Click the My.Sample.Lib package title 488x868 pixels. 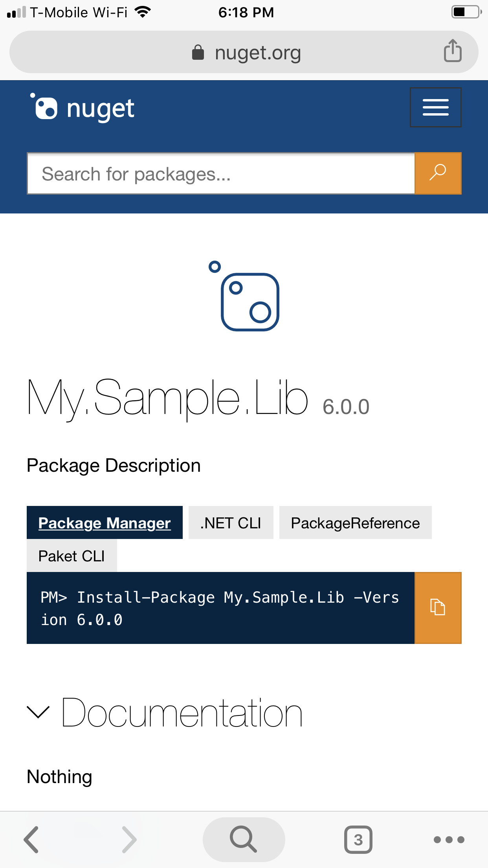167,399
